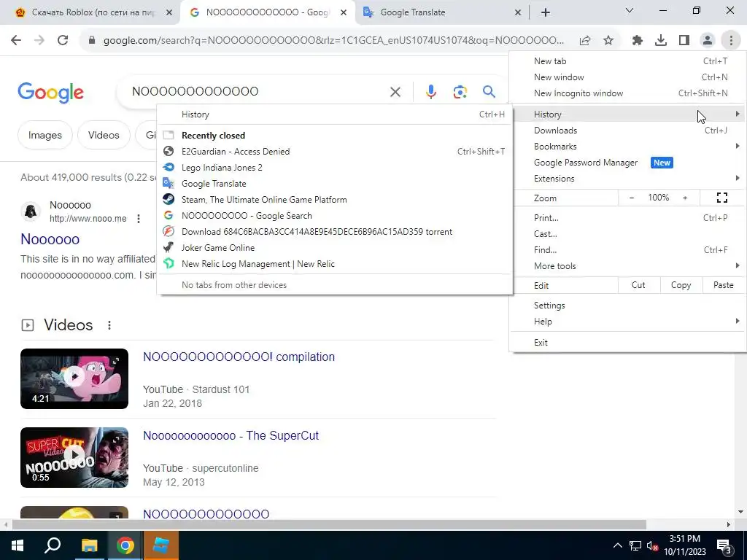Choose Find... in the menu
Screen dimensions: 747x560
pyautogui.click(x=628, y=250)
